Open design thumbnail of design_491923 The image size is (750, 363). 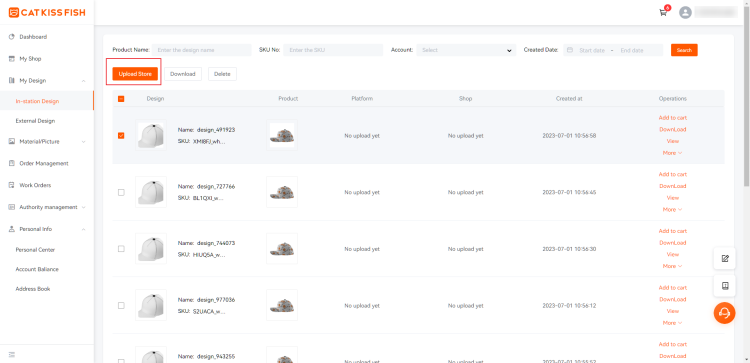[151, 135]
